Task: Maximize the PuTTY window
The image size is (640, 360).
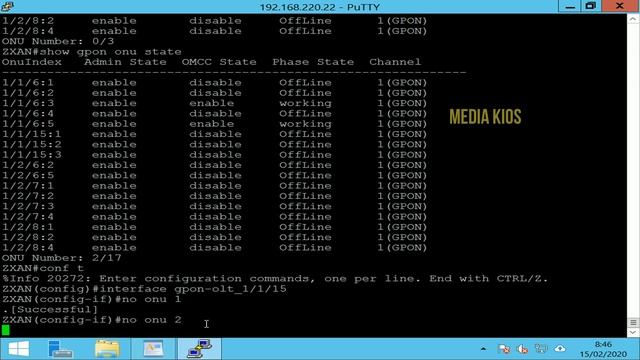Action: (x=591, y=6)
